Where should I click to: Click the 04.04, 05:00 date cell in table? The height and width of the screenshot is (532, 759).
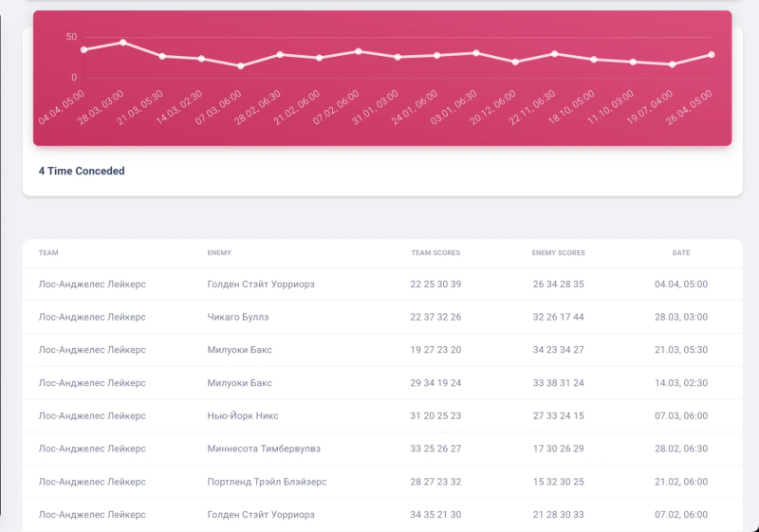click(x=681, y=284)
